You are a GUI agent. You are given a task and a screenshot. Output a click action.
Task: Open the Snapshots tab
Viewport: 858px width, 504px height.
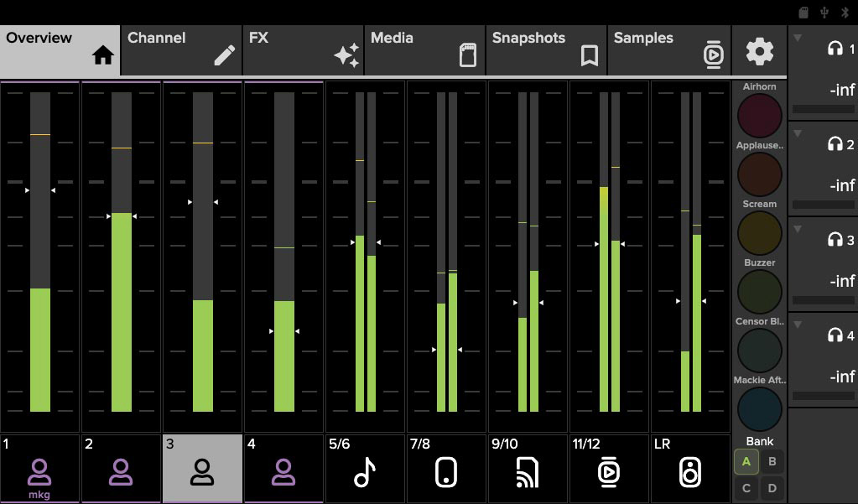click(x=546, y=50)
